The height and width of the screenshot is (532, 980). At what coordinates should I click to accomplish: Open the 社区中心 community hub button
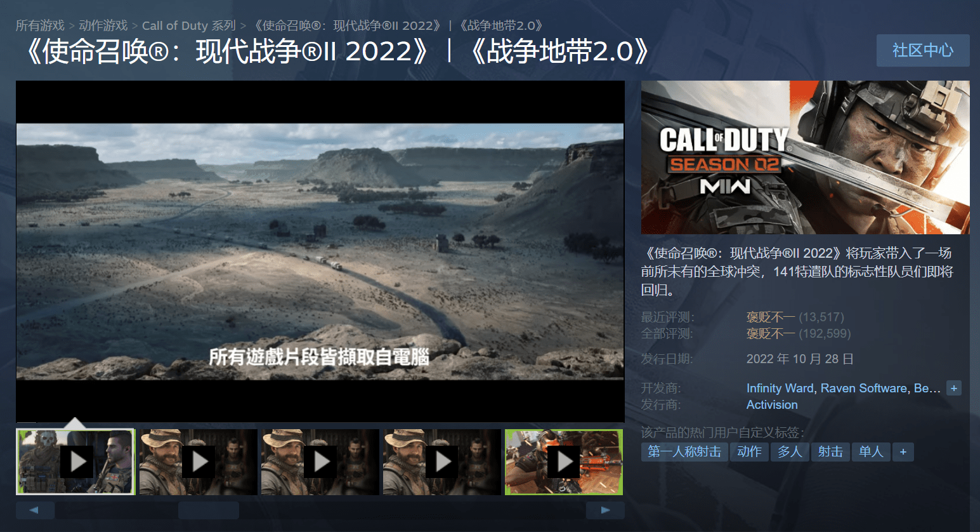click(x=923, y=50)
